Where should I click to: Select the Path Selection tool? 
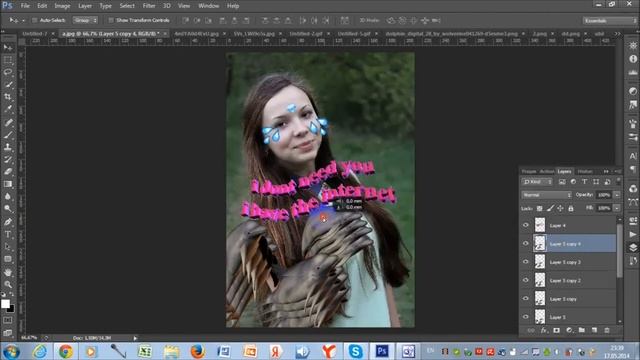pos(8,247)
